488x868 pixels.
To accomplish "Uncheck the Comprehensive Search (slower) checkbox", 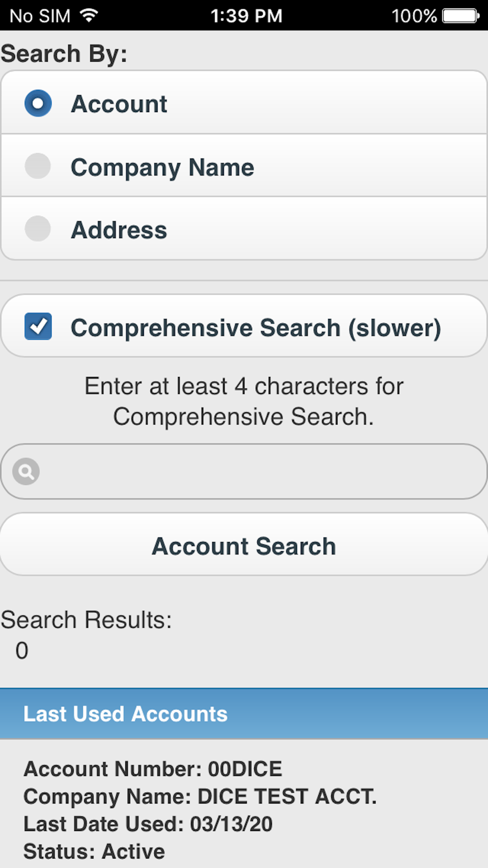I will pyautogui.click(x=38, y=327).
